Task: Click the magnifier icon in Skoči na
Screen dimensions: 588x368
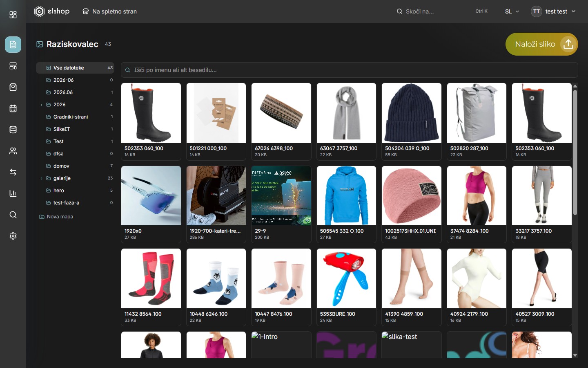Action: (x=399, y=11)
